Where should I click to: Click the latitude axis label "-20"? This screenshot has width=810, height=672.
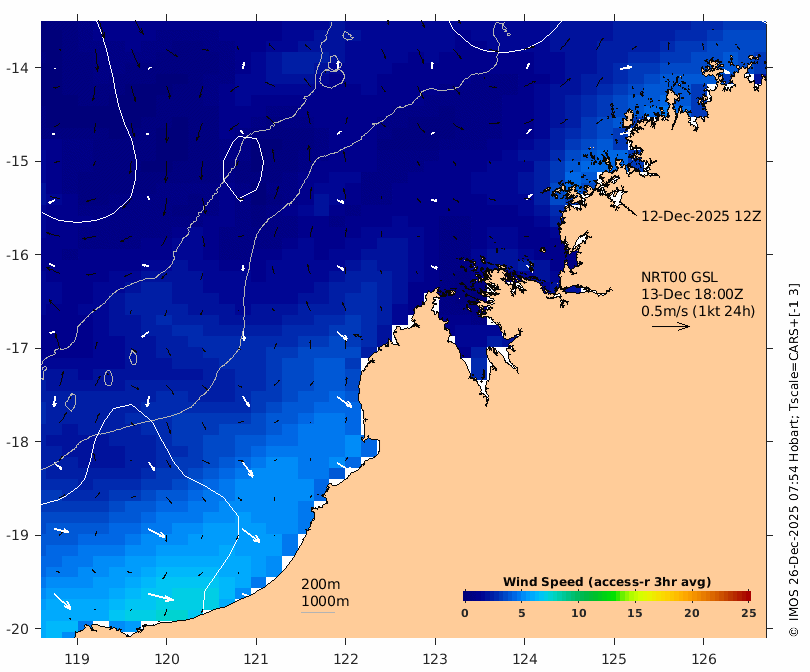coord(17,629)
